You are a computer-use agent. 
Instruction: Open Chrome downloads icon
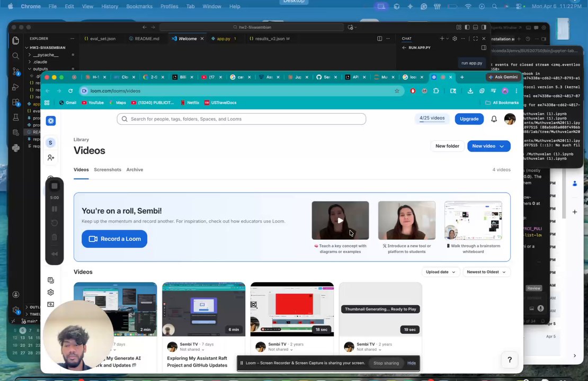pyautogui.click(x=470, y=90)
